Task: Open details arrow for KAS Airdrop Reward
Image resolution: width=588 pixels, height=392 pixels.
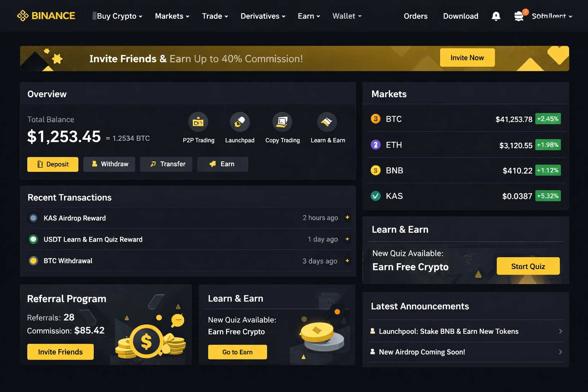Action: click(347, 217)
